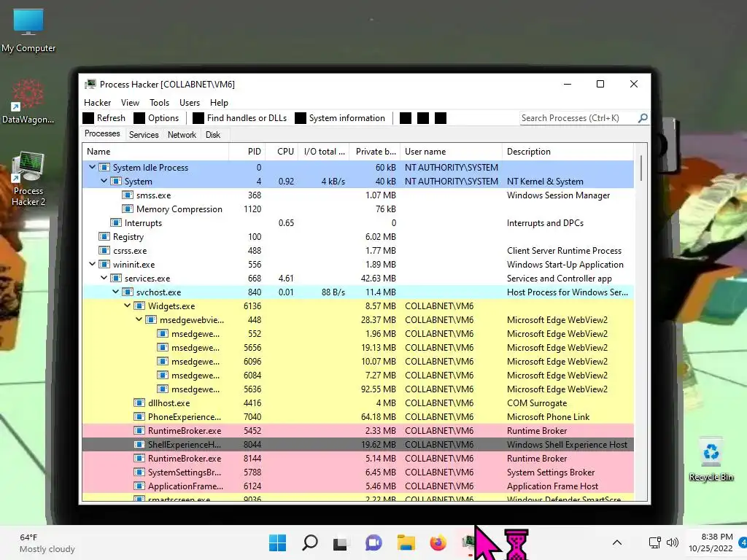Collapse the System Idle Process tree
The image size is (747, 560).
(93, 167)
